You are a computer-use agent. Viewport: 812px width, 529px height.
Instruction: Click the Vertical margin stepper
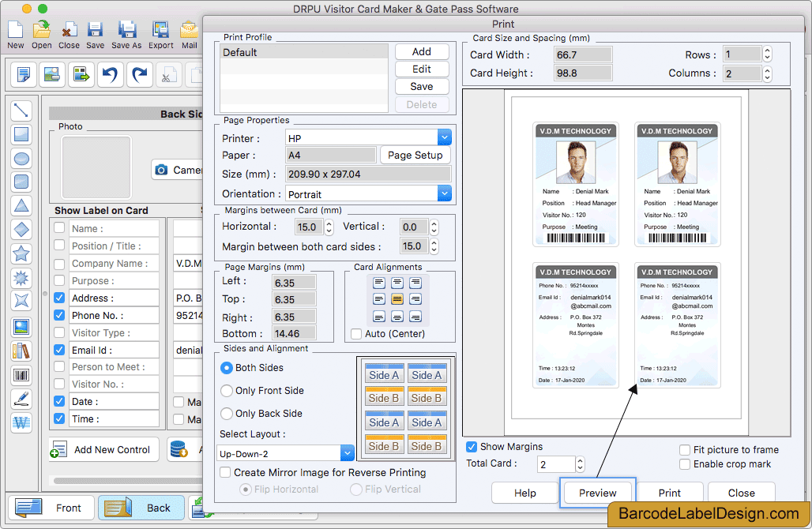click(434, 227)
